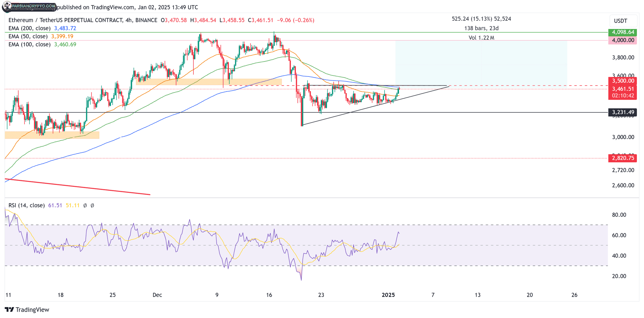Click the EMA (100, close) indicator legend
Viewport: 644px width, 318px height.
pos(30,45)
